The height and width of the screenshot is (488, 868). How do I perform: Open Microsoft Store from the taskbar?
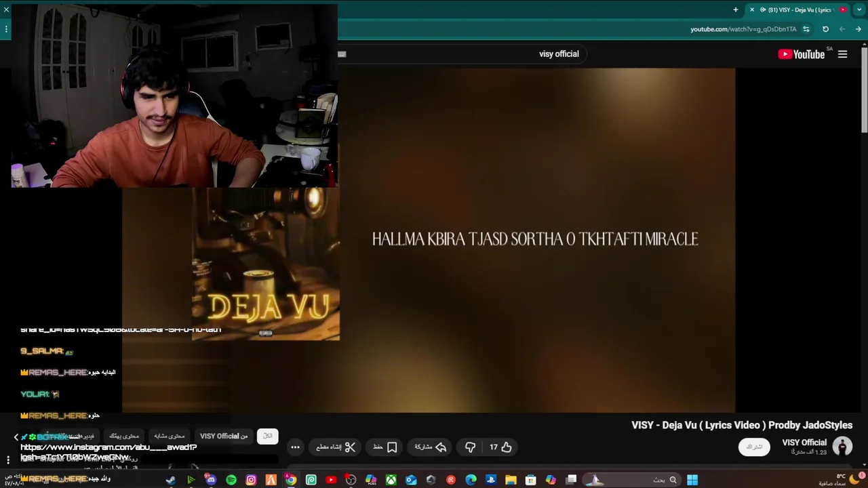(531, 480)
